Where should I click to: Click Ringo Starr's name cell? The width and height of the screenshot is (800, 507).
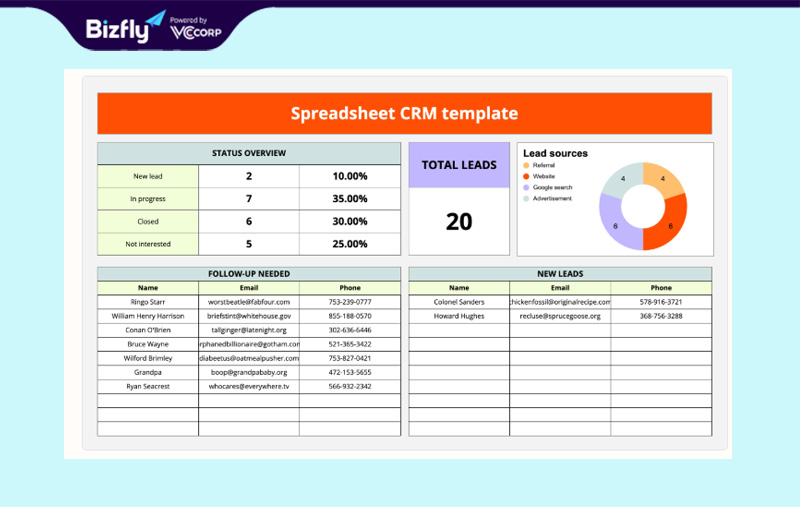point(148,301)
